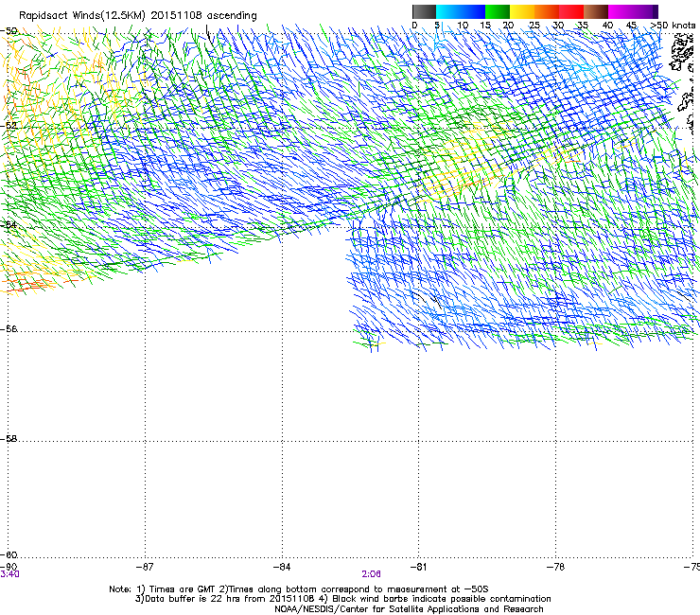This screenshot has width=700, height=615.
Task: Select the '-90' longitude axis label
Action: pos(9,567)
